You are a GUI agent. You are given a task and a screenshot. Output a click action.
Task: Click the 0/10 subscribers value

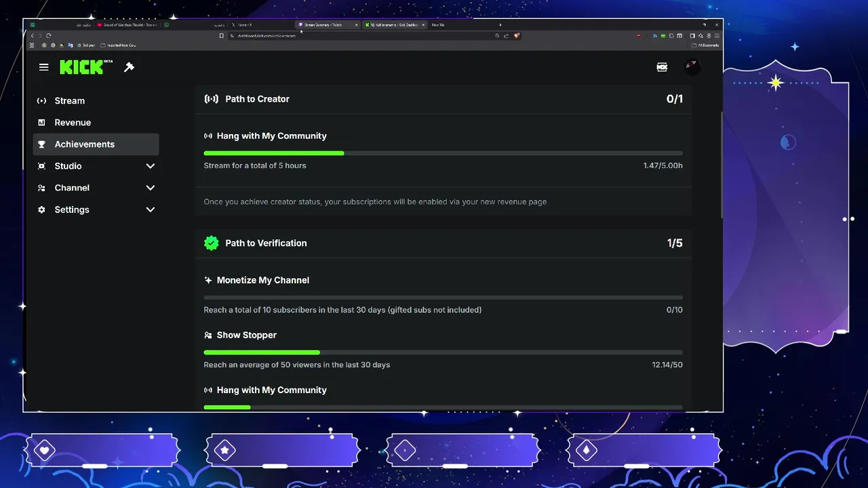[675, 310]
